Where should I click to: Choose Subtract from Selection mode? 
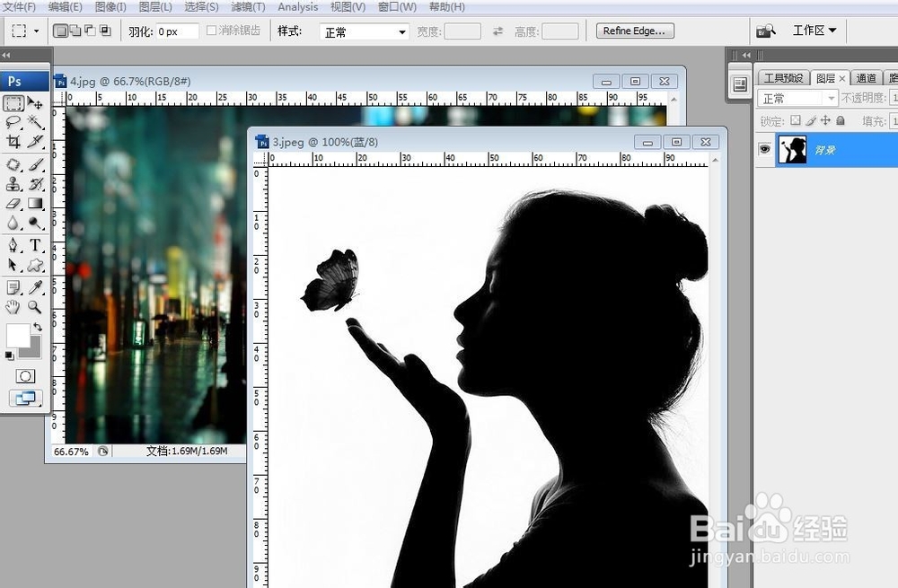pos(90,31)
